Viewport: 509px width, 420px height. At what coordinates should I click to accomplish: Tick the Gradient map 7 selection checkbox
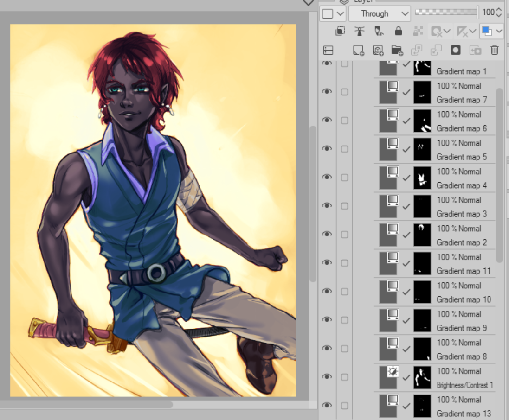click(344, 92)
